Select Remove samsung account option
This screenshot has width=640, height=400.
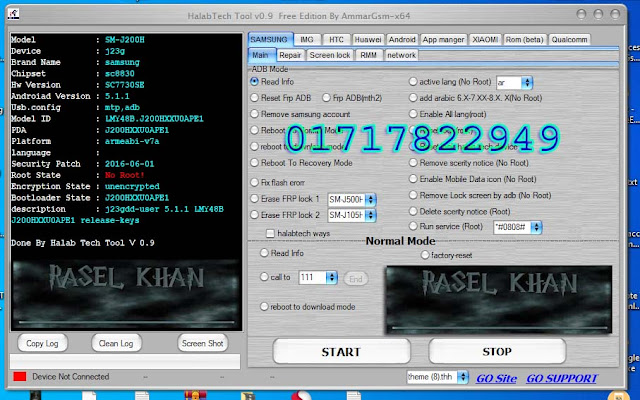pos(254,114)
